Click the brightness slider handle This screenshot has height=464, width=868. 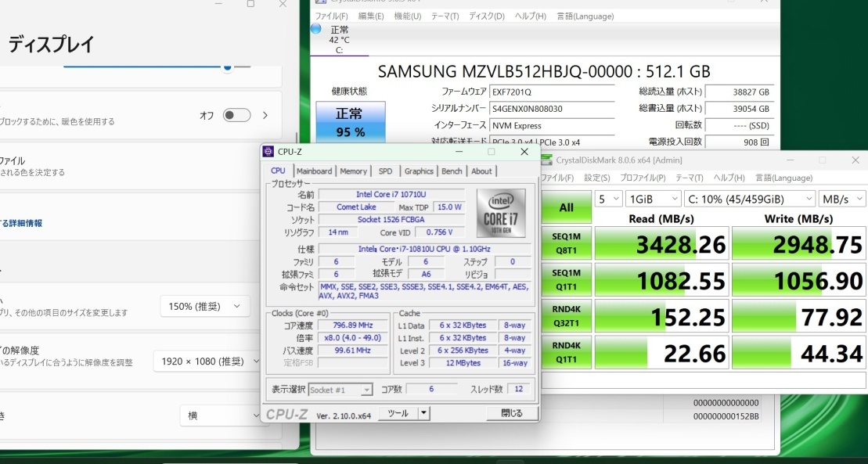[x=227, y=67]
